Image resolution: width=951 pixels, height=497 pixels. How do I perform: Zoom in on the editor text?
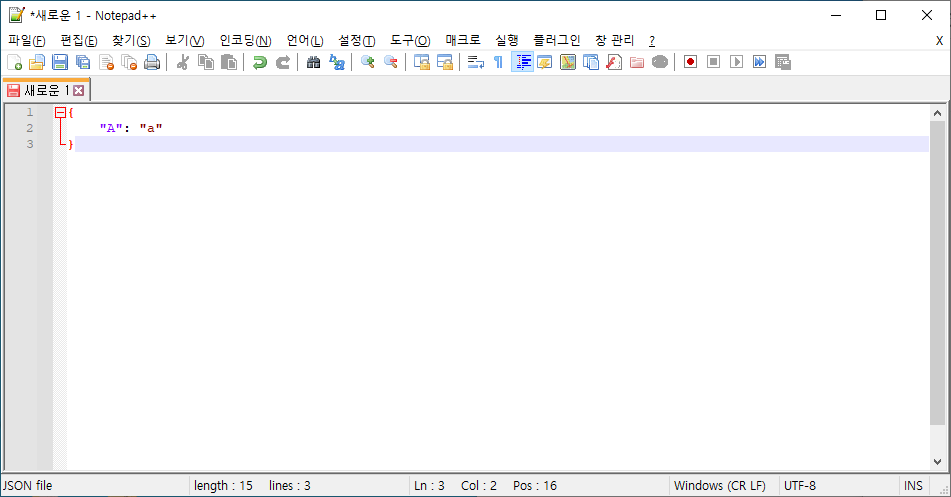(x=368, y=62)
